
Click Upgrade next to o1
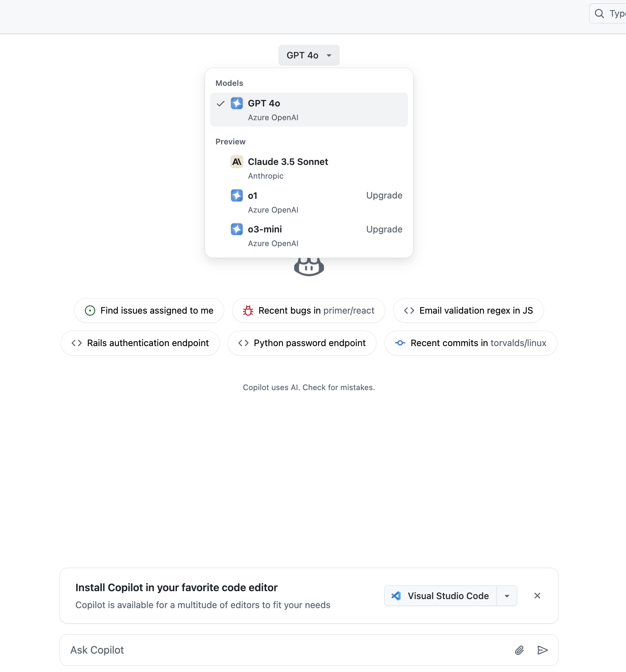coord(384,195)
